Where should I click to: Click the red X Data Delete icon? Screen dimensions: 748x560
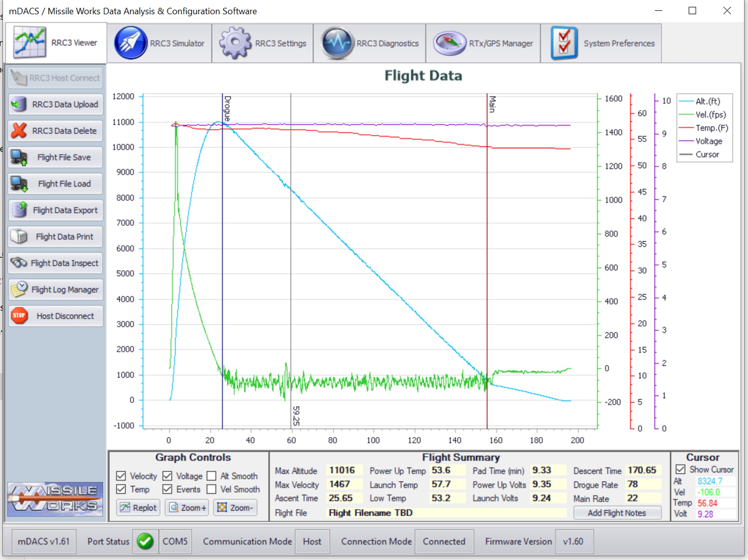tap(19, 131)
